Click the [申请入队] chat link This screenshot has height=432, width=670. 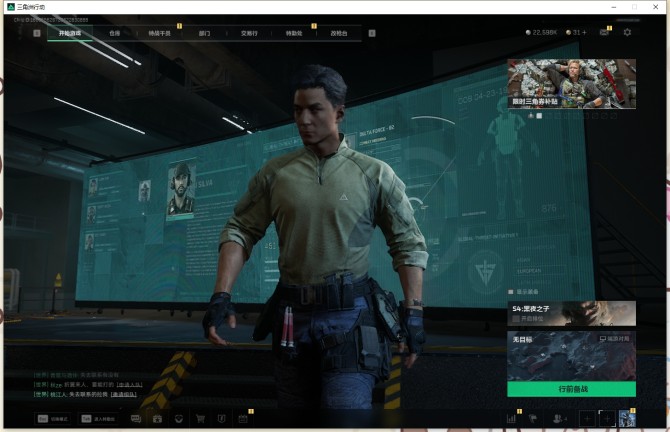129,385
